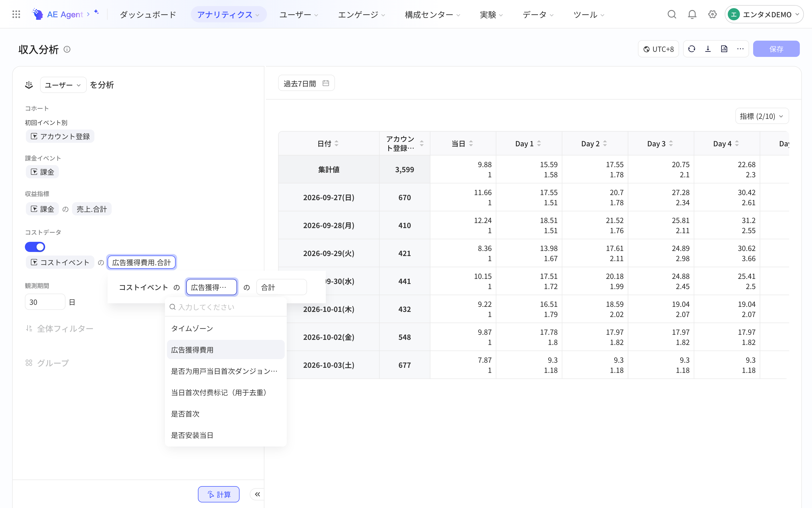
Task: Open the app grid launcher icon
Action: 16,14
